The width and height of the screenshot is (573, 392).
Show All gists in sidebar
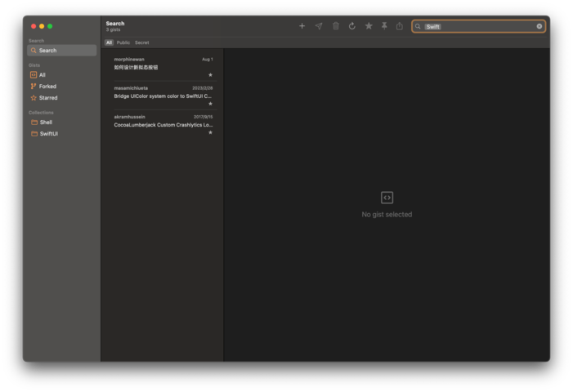[62, 75]
